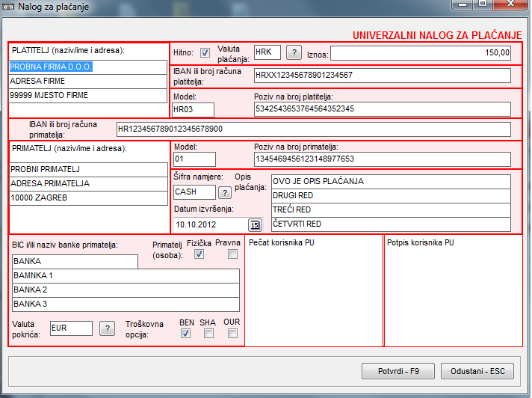Click recipient city field 10000 ZAGREB
This screenshot has height=398, width=532.
coord(89,198)
